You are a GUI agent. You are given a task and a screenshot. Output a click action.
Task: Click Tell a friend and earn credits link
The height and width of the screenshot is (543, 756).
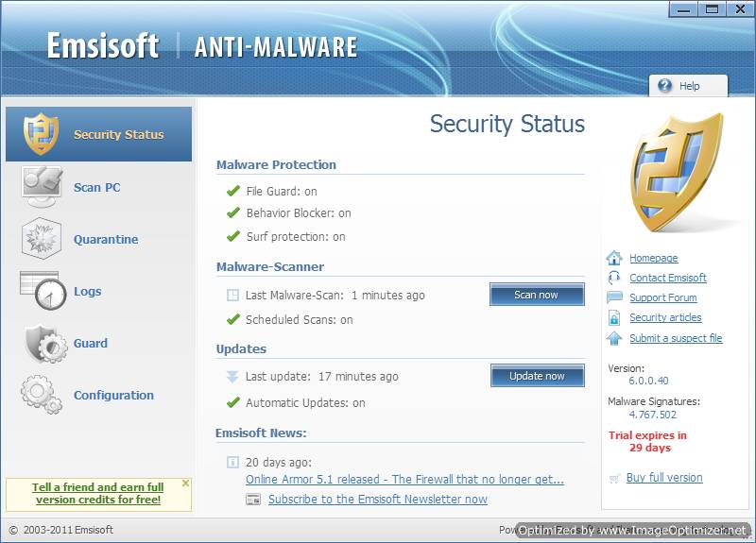click(x=98, y=493)
